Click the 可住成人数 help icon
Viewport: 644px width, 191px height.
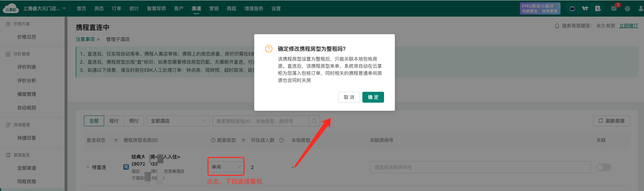point(282,140)
